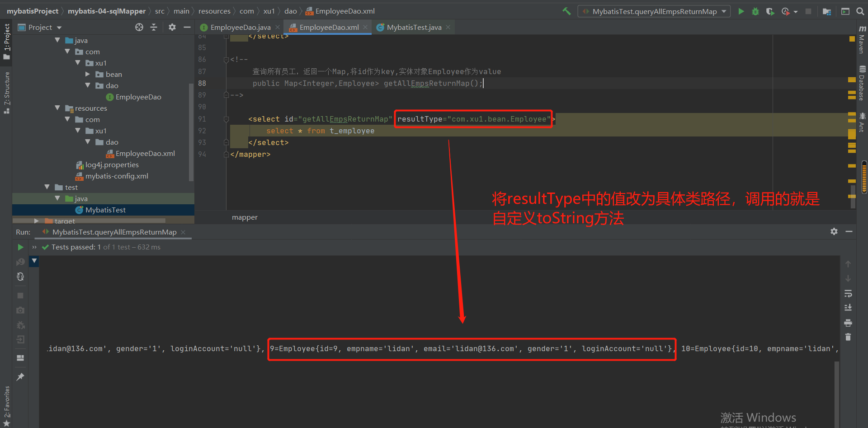868x428 pixels.
Task: Collapse test results tree arrow
Action: (x=34, y=261)
